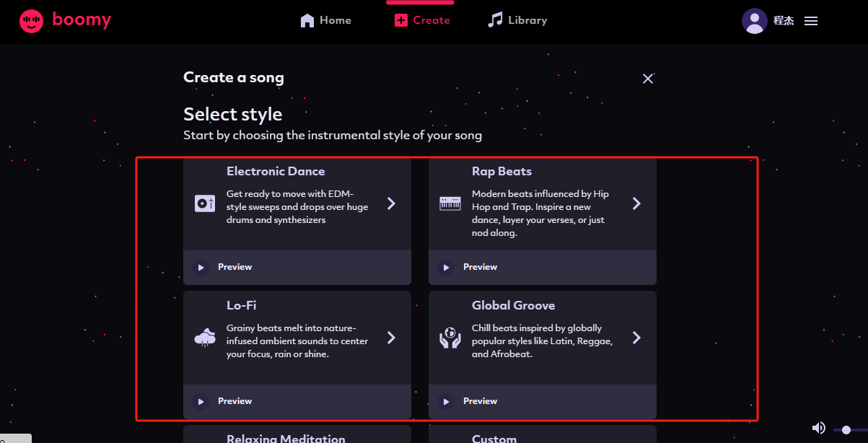Go to the Home tab
868x443 pixels.
tap(326, 20)
